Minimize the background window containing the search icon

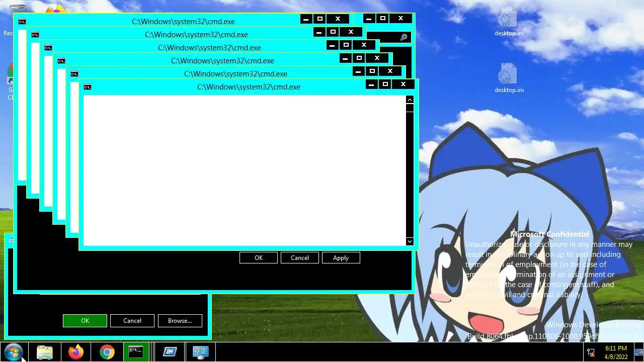point(369,19)
